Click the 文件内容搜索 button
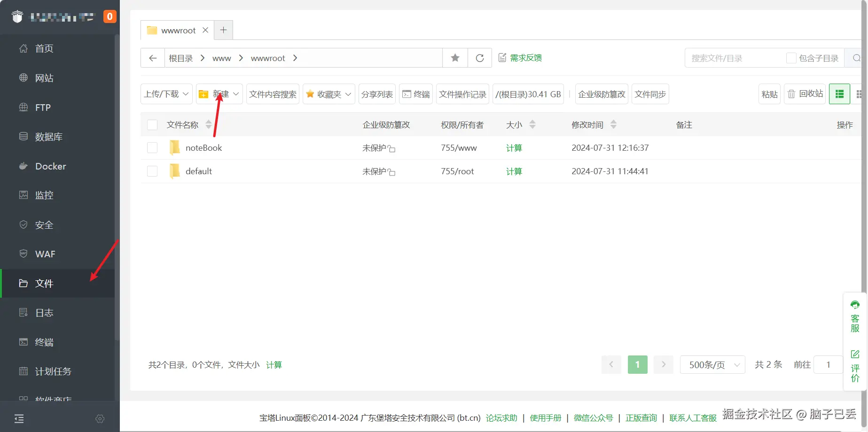This screenshot has width=868, height=432. coord(273,94)
